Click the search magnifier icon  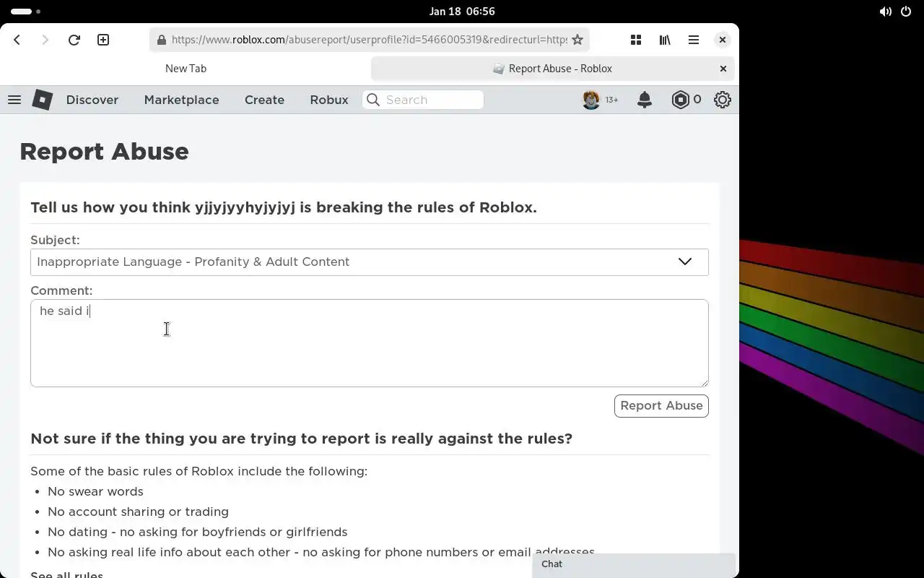point(373,100)
